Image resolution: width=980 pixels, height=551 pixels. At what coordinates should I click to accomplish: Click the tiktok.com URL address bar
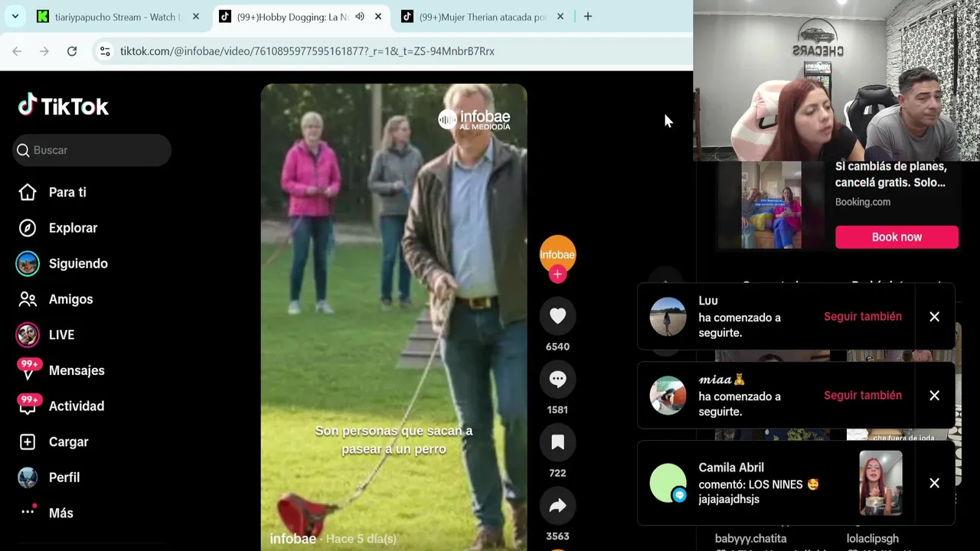click(307, 51)
